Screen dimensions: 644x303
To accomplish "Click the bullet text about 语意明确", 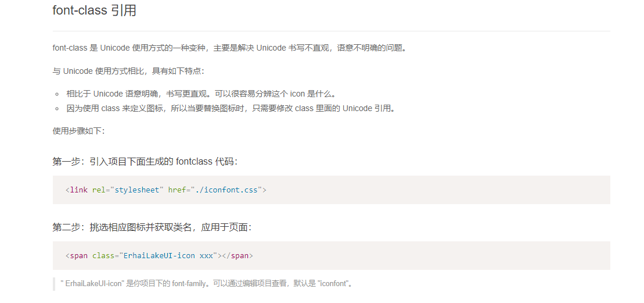I will pos(201,94).
